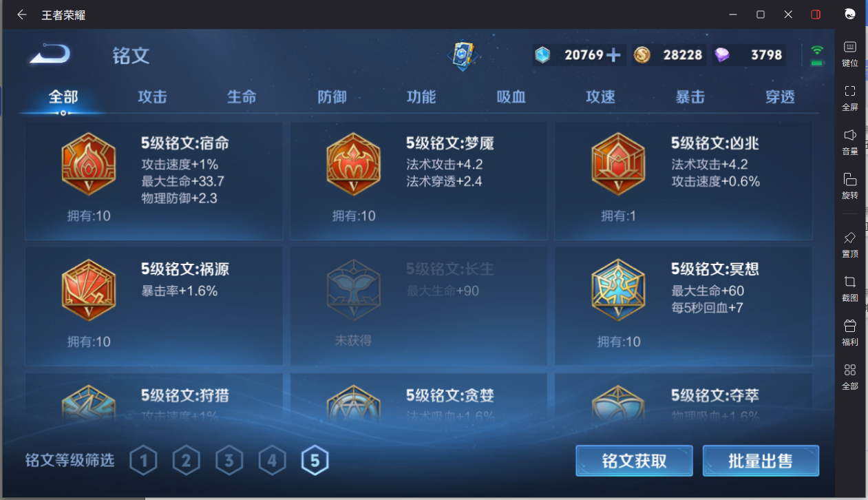
Task: Expand 全部 tools in the right sidebar
Action: pyautogui.click(x=850, y=377)
